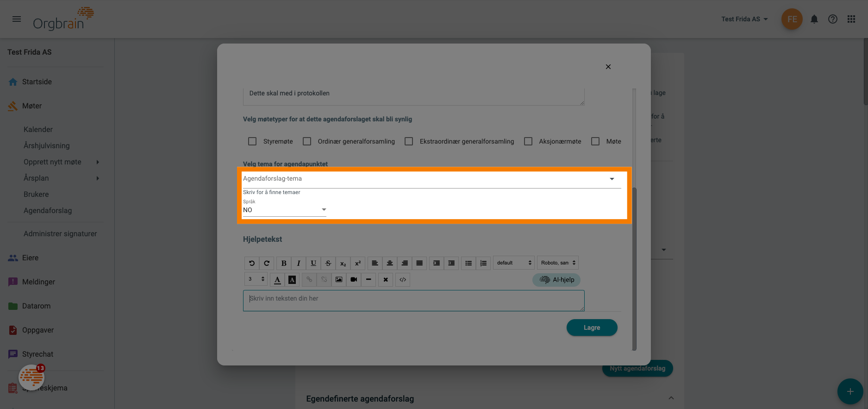
Task: Expand the Opprett nytt møte submenu
Action: pyautogui.click(x=98, y=162)
